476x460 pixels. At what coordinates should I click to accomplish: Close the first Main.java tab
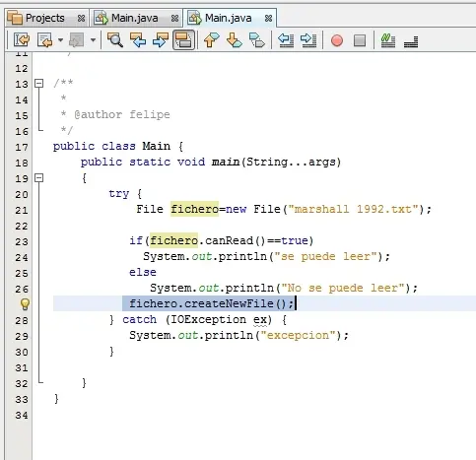pyautogui.click(x=174, y=19)
